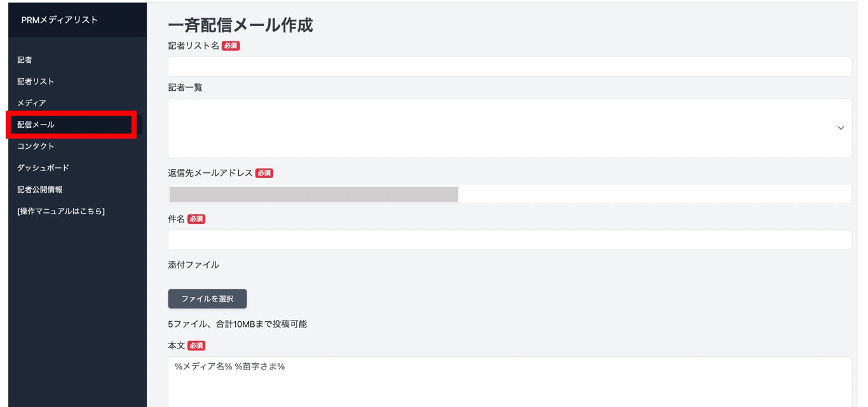Select メディア in the left navigation
Screen dimensions: 868x407
32,103
